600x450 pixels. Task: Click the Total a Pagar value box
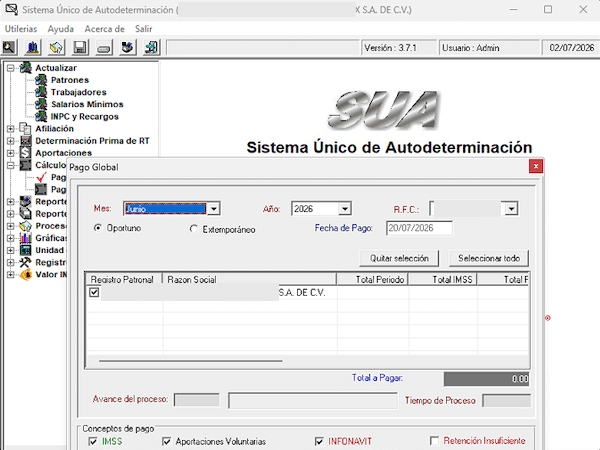486,379
